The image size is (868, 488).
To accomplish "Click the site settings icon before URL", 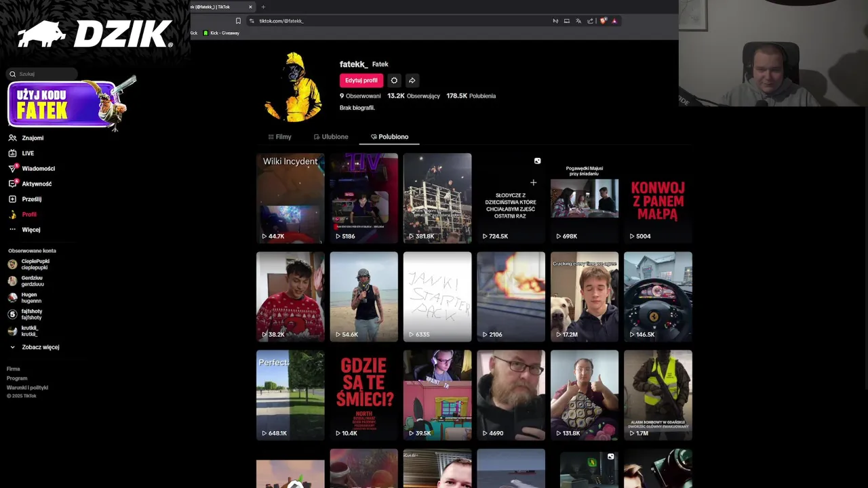I will click(252, 21).
